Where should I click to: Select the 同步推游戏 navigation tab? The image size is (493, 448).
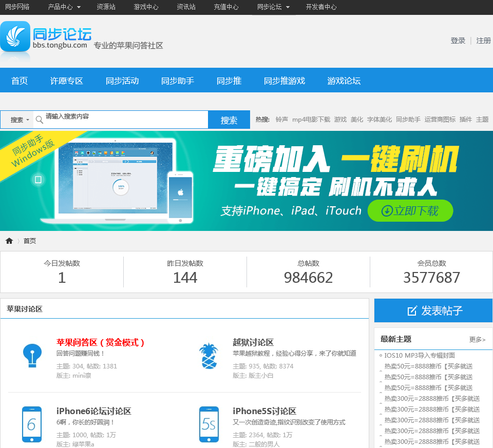pos(284,81)
